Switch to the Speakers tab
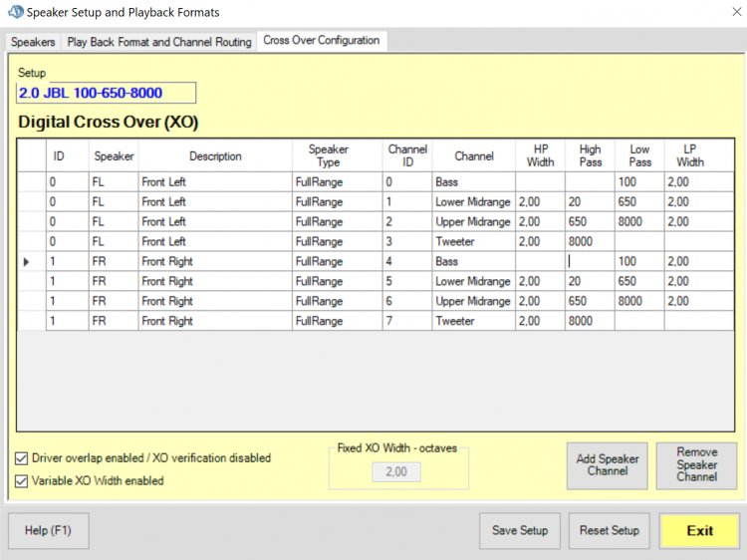Viewport: 747px width, 560px height. (x=33, y=42)
